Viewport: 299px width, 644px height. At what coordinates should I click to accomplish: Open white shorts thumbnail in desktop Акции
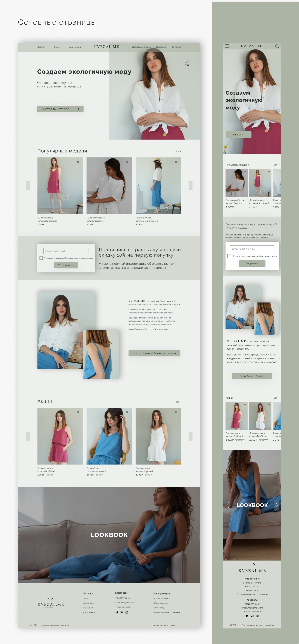click(x=158, y=436)
